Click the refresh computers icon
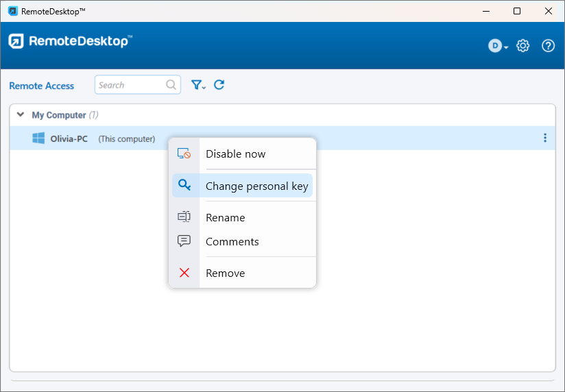The image size is (565, 392). [x=219, y=85]
